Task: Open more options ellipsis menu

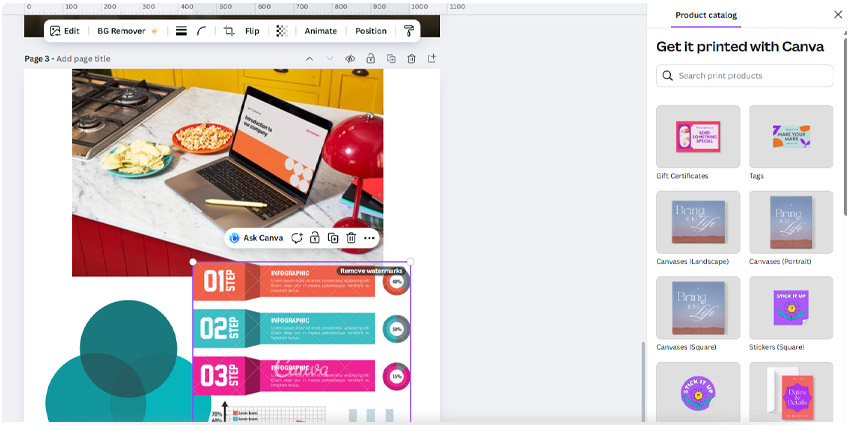Action: pyautogui.click(x=369, y=238)
